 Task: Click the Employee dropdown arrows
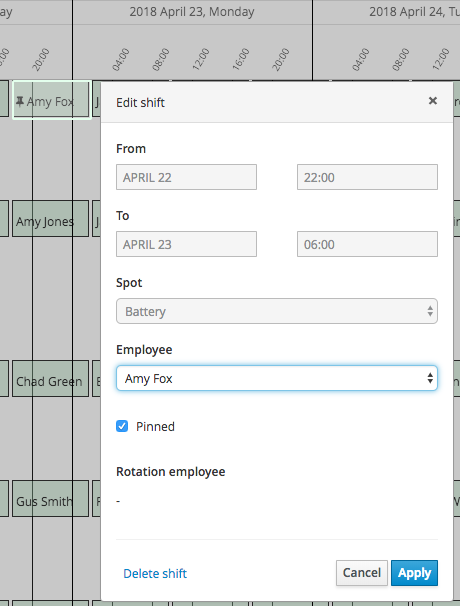[430, 378]
